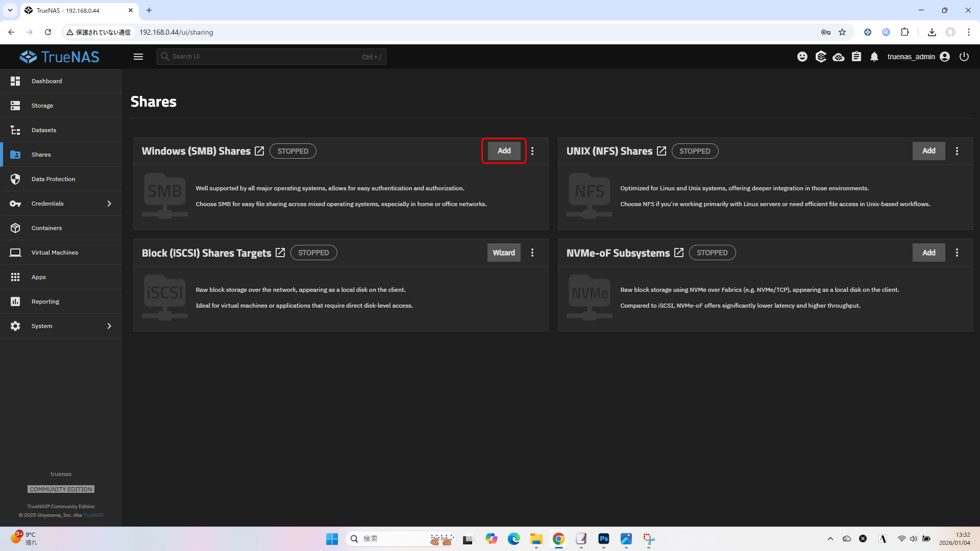Image resolution: width=980 pixels, height=551 pixels.
Task: Open the NVMe-oF Subsystems external link icon
Action: (679, 253)
